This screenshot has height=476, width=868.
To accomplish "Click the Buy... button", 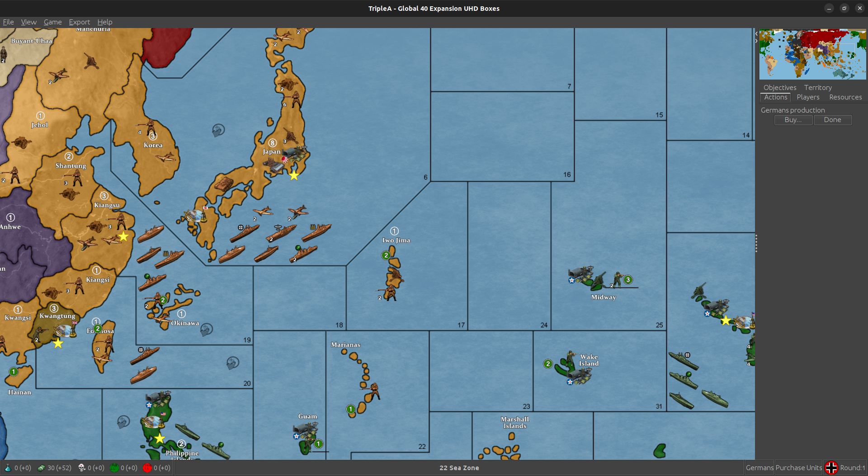I will (793, 120).
